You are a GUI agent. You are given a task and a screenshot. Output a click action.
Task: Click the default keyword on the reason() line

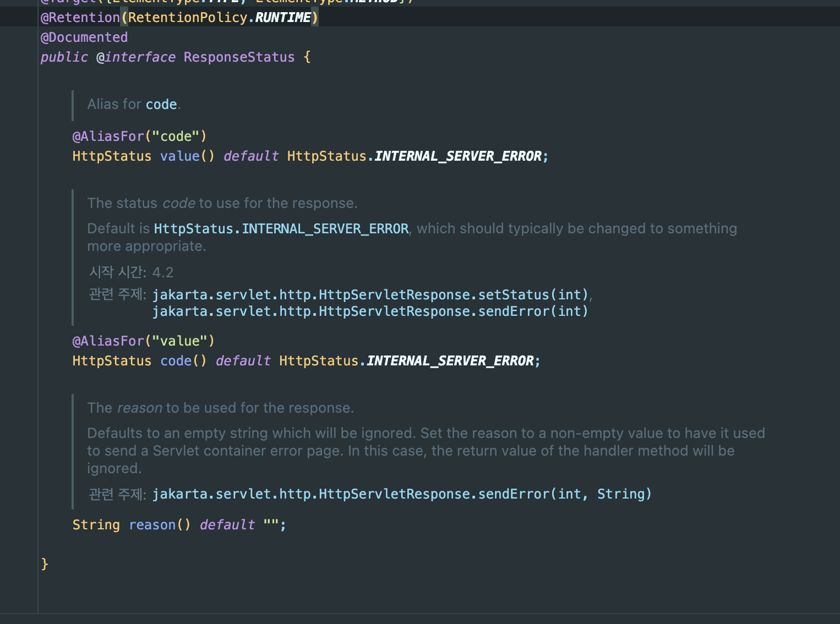pyautogui.click(x=227, y=525)
